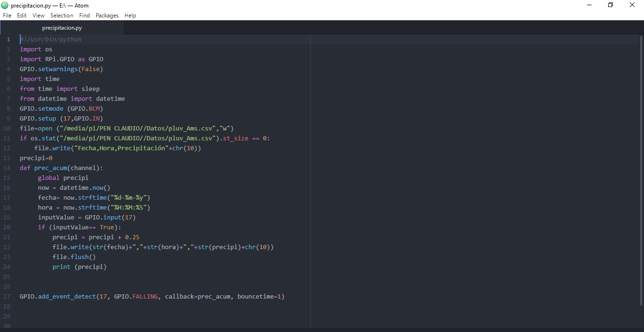
Task: Open the Packages menu
Action: click(x=107, y=16)
